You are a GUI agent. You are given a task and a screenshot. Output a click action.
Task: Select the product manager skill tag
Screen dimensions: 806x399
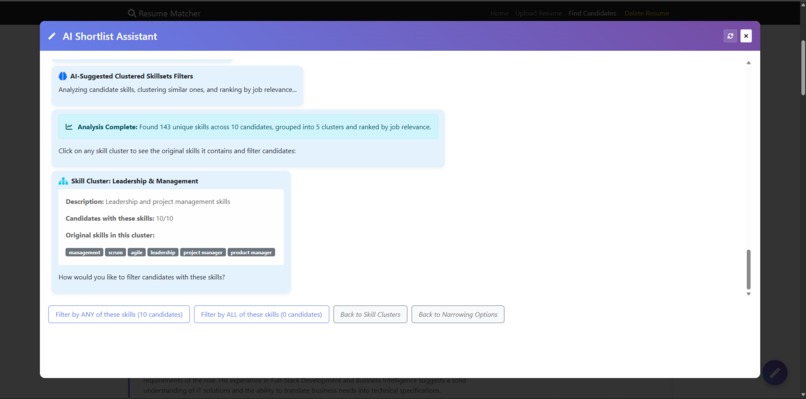[x=251, y=252]
